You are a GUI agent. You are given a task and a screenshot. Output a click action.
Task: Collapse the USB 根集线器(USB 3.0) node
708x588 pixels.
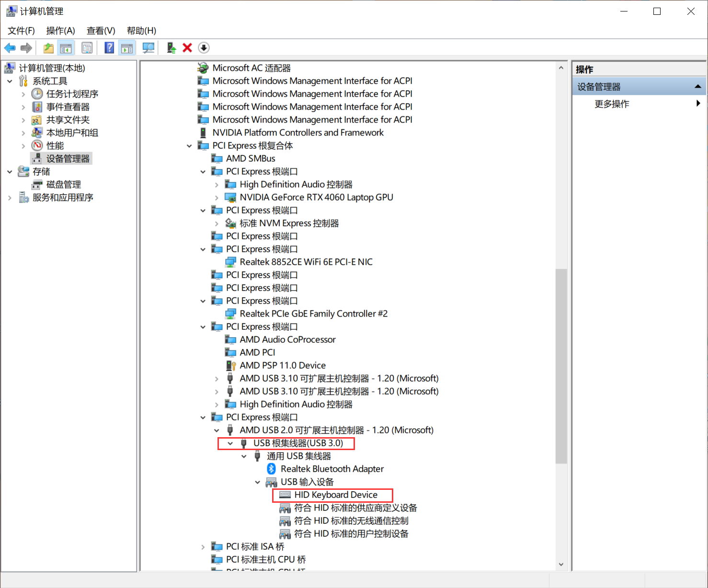[230, 443]
